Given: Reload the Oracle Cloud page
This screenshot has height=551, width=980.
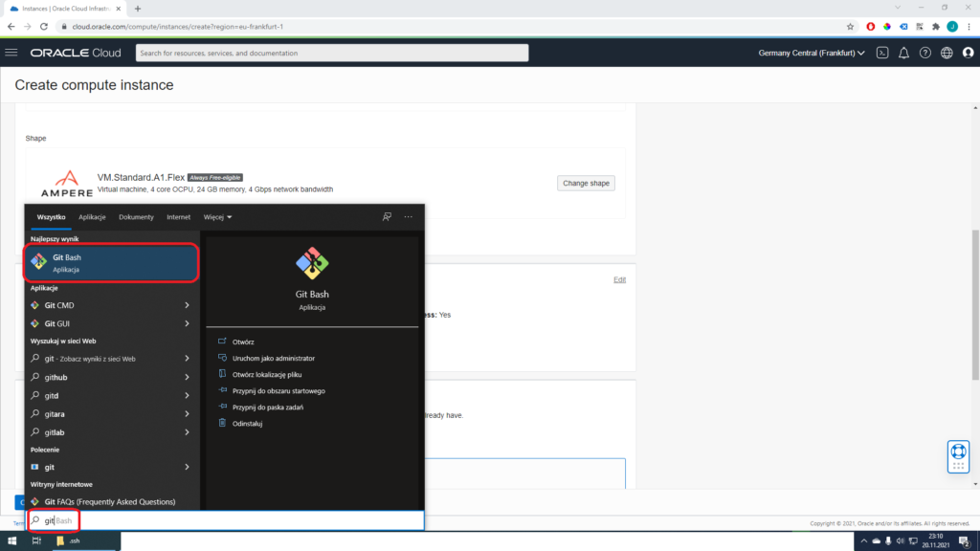Looking at the screenshot, I should pyautogui.click(x=44, y=26).
